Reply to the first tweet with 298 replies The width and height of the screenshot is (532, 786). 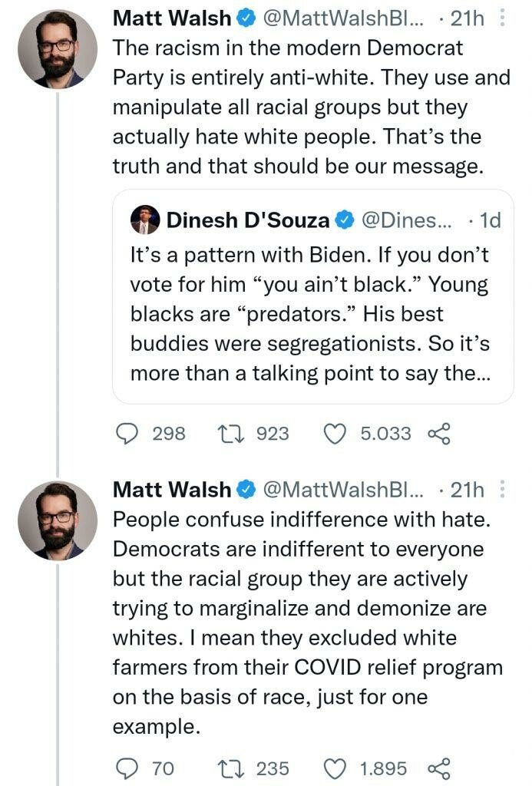point(126,434)
